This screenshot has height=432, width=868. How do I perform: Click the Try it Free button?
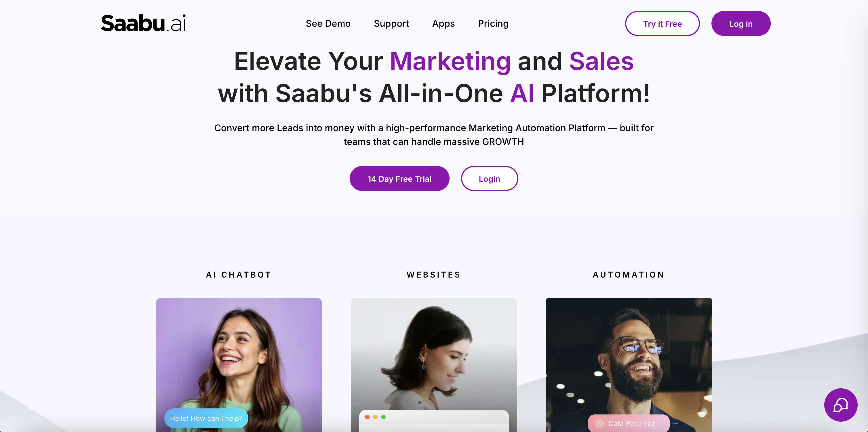[x=662, y=24]
